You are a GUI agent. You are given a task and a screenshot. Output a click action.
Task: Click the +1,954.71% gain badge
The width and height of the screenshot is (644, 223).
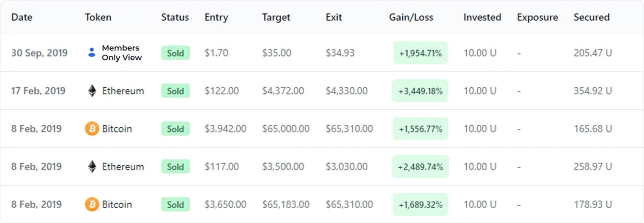pyautogui.click(x=421, y=53)
